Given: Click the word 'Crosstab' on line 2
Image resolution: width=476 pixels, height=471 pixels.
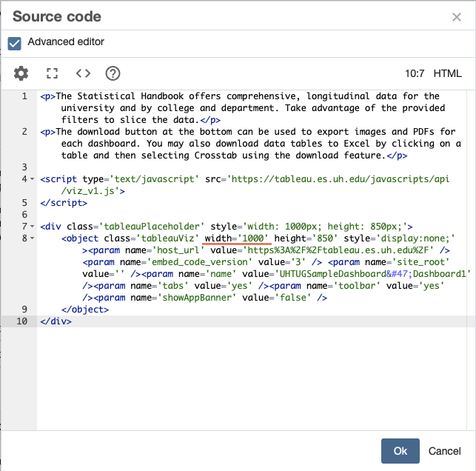Looking at the screenshot, I should coord(215,156).
